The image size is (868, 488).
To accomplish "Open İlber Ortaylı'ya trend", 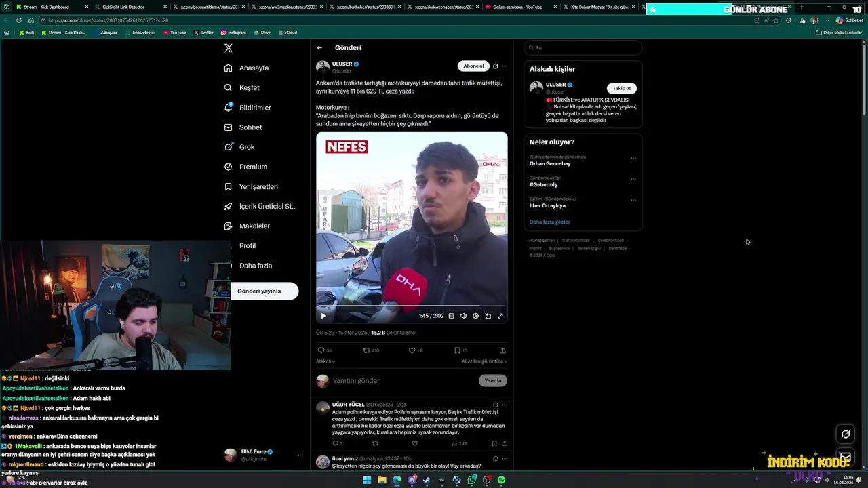I will [x=547, y=206].
